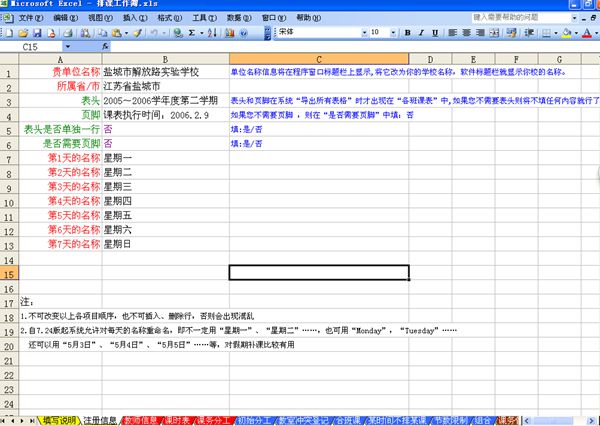Expand the Name Box dropdown arrow
This screenshot has height=426, width=600.
[x=68, y=47]
